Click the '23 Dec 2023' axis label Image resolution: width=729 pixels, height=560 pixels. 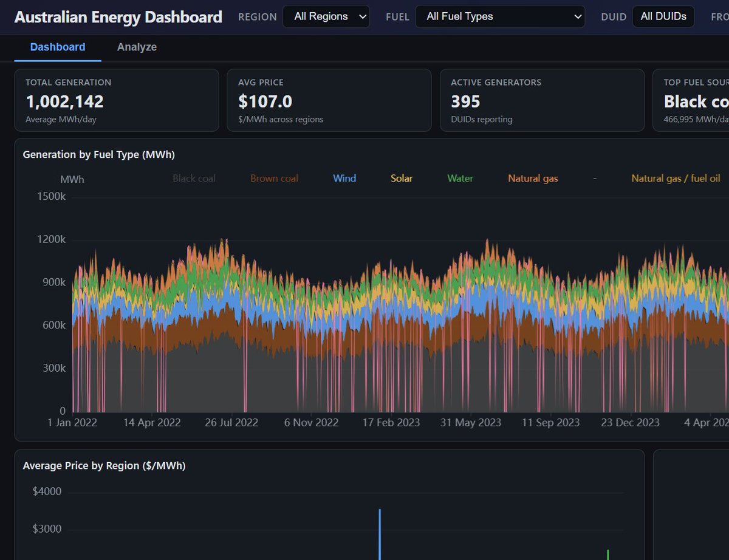pyautogui.click(x=630, y=422)
